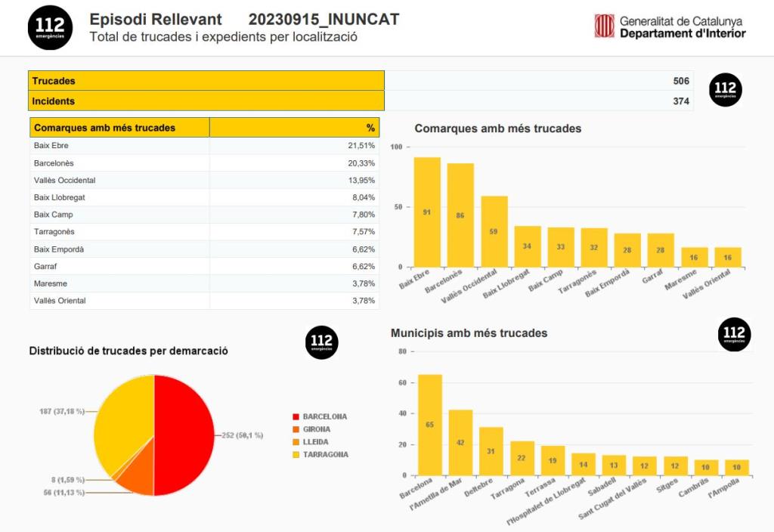
Task: Click the '56 (11,13 %)' pie label
Action: (x=64, y=493)
